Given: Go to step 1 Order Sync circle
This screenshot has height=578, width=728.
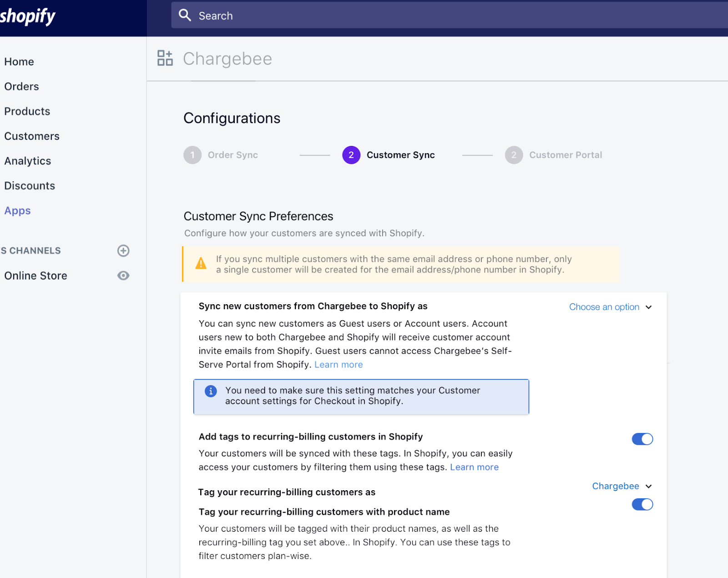Looking at the screenshot, I should 192,155.
